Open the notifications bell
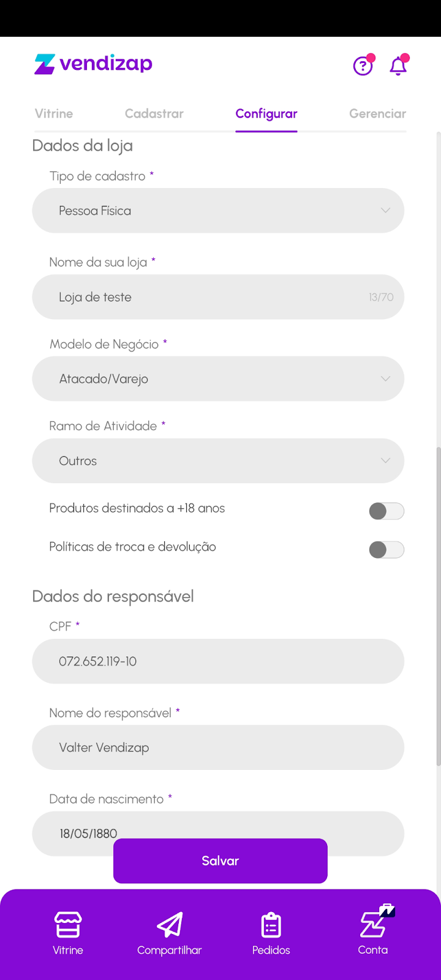The height and width of the screenshot is (980, 441). (x=398, y=66)
